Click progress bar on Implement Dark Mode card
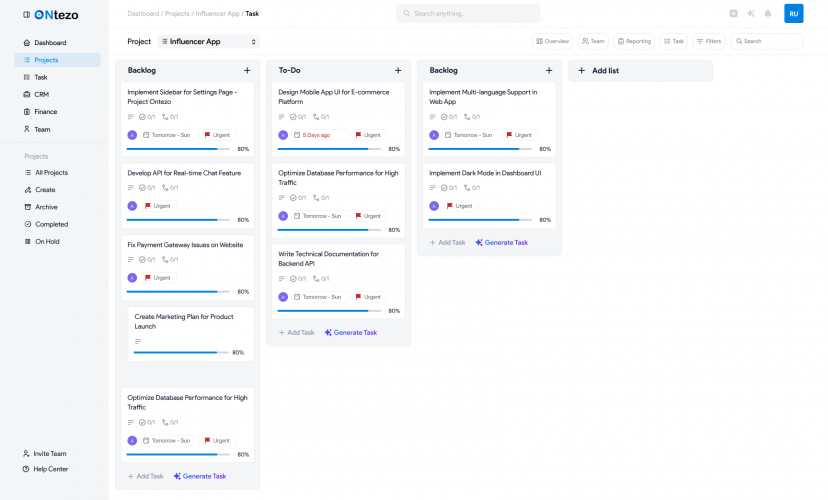Viewport: 828px width, 500px height. (474, 220)
